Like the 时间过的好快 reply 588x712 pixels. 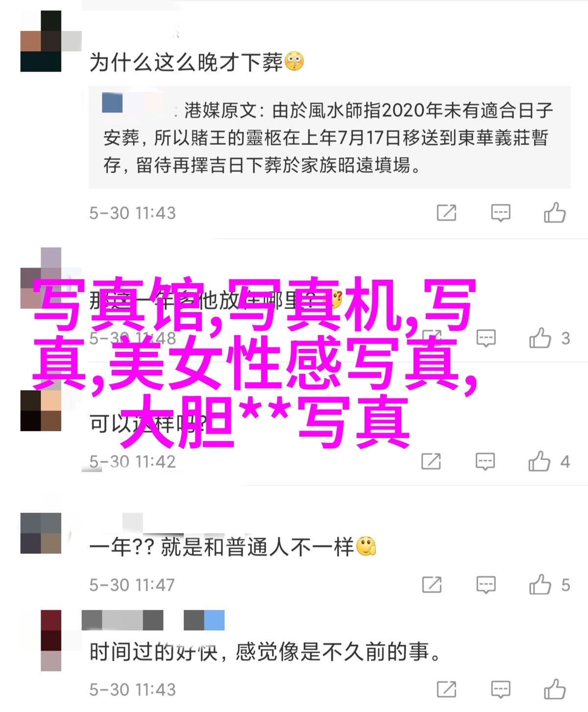pyautogui.click(x=555, y=689)
